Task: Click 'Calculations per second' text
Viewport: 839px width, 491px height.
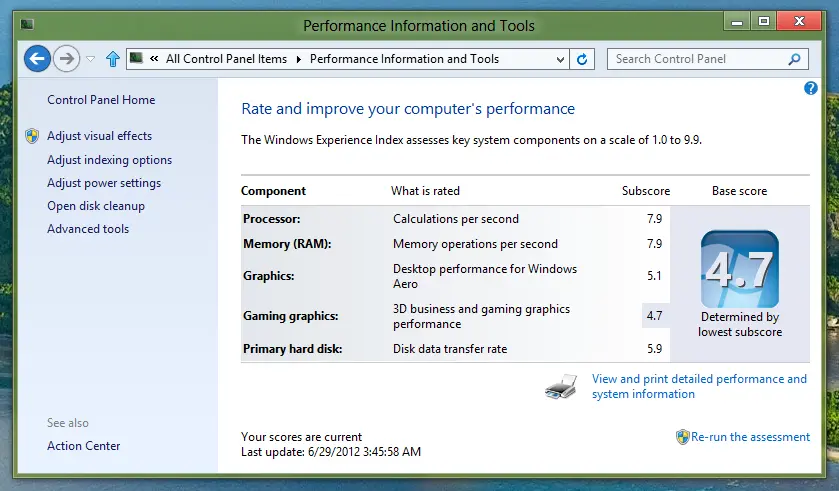Action: coord(456,219)
